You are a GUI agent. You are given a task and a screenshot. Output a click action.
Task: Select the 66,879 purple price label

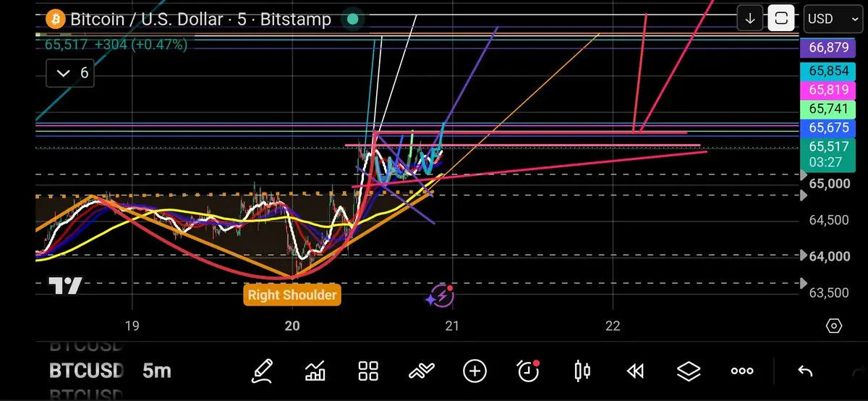pyautogui.click(x=828, y=48)
